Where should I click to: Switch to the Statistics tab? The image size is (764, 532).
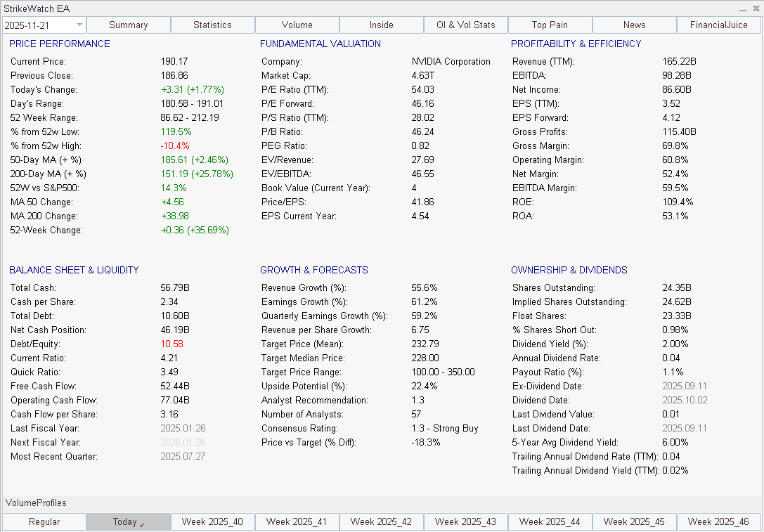point(212,24)
